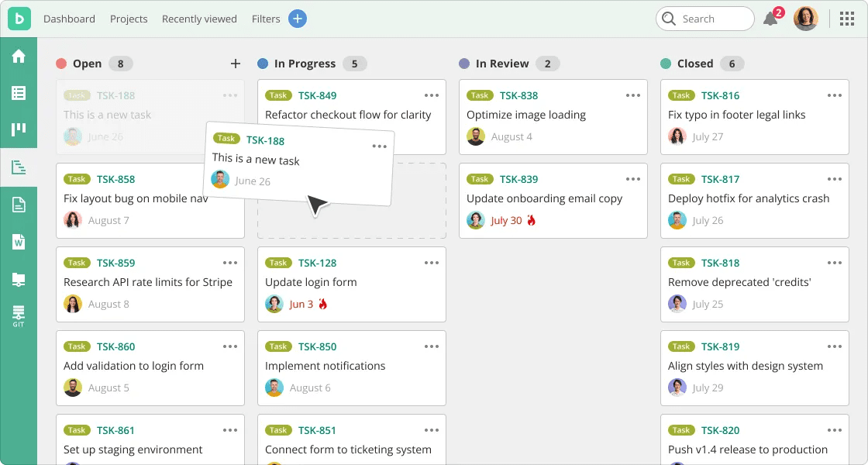This screenshot has height=465, width=868.
Task: Open the apps grid icon
Action: [847, 19]
